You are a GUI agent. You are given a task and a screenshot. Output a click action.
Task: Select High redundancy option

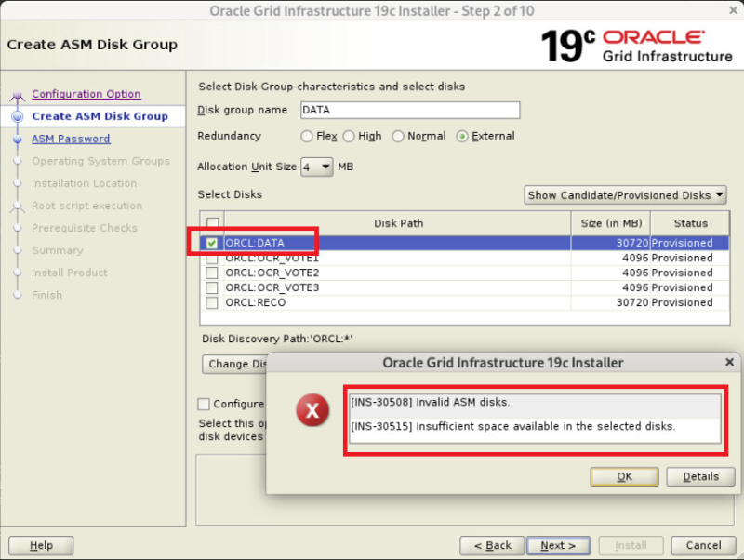tap(349, 136)
